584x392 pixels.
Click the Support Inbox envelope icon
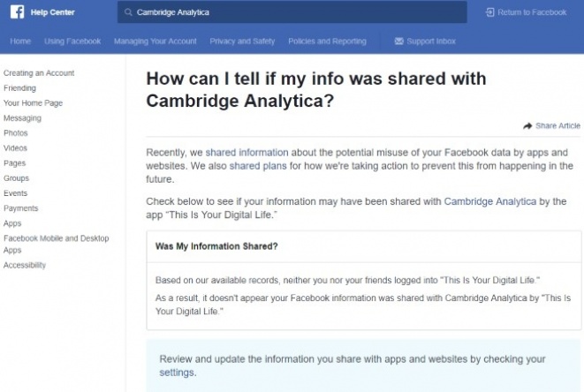tap(398, 41)
